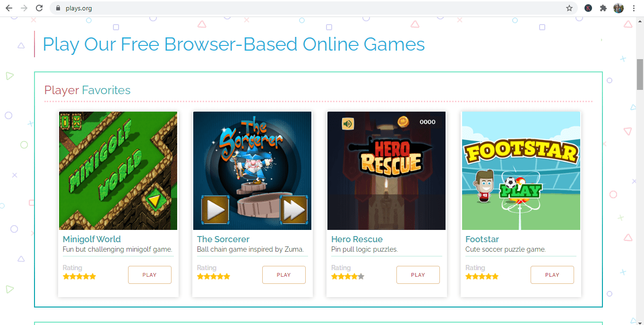Bookmark this page with star icon

[x=569, y=8]
